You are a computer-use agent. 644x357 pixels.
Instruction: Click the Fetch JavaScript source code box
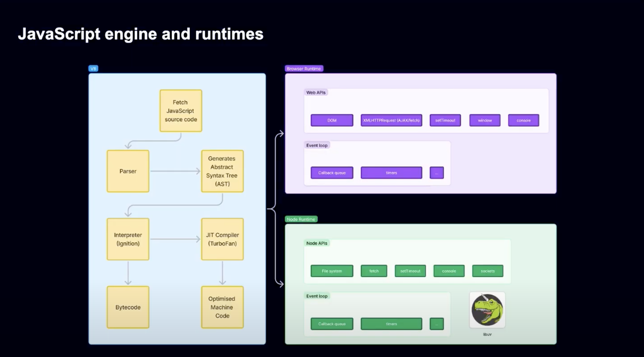point(181,111)
